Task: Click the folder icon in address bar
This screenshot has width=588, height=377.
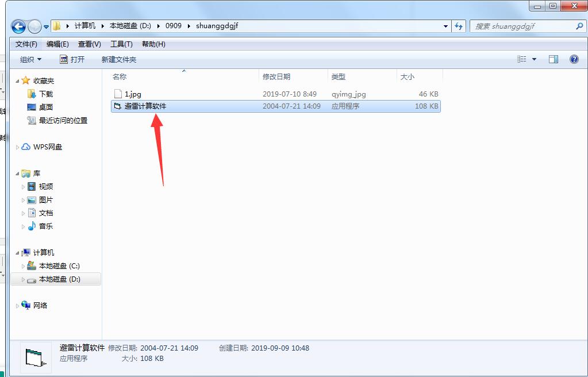Action: coord(57,26)
